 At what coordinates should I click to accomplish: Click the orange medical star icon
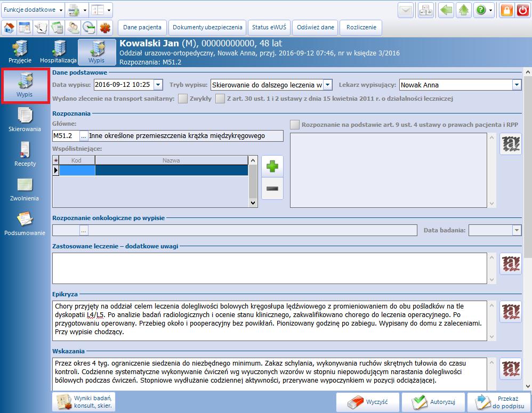105,28
